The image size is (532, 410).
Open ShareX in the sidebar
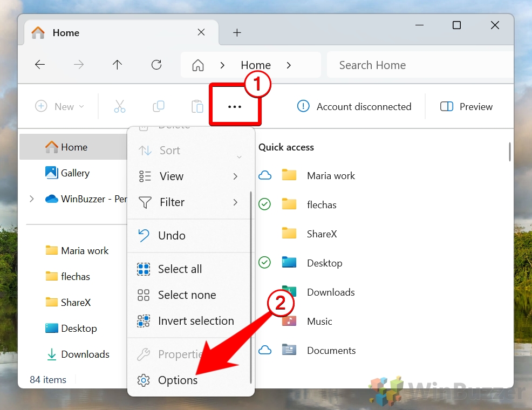point(68,302)
